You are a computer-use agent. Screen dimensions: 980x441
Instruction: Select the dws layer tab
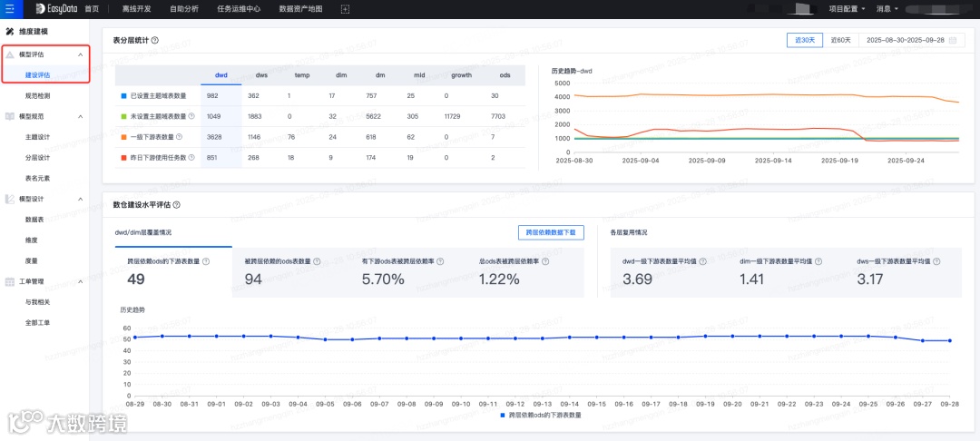(x=261, y=75)
